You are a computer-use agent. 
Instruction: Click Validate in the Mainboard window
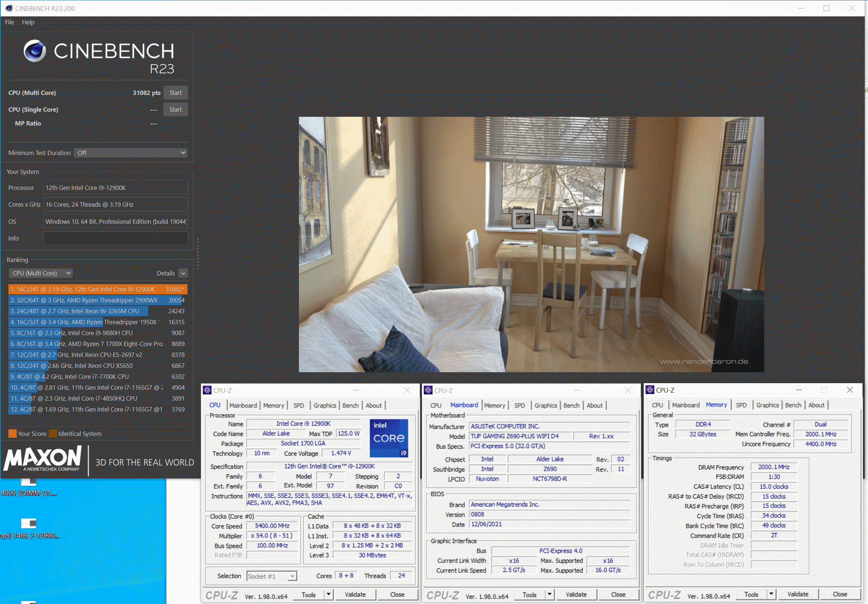576,595
